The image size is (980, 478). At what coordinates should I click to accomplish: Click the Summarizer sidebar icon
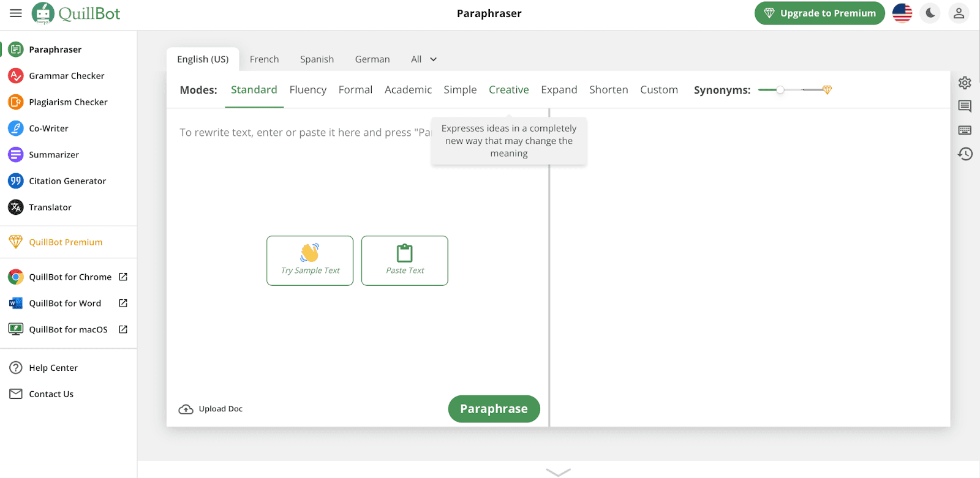16,155
